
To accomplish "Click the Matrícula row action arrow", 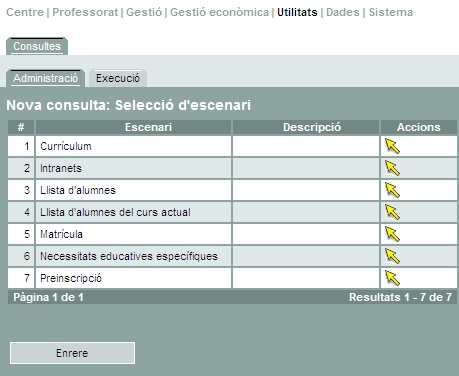I will 392,234.
